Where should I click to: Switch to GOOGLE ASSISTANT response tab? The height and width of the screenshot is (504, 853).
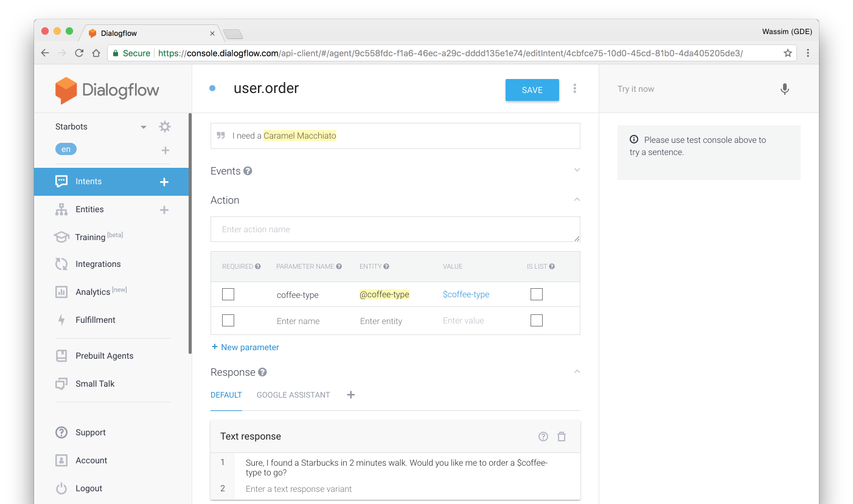click(293, 395)
